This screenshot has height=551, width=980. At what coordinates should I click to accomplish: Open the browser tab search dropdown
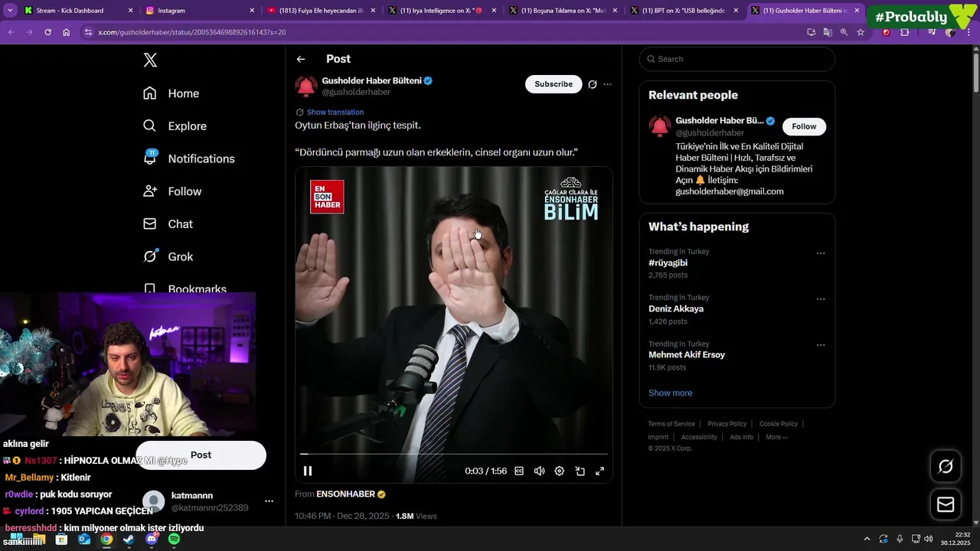point(10,11)
